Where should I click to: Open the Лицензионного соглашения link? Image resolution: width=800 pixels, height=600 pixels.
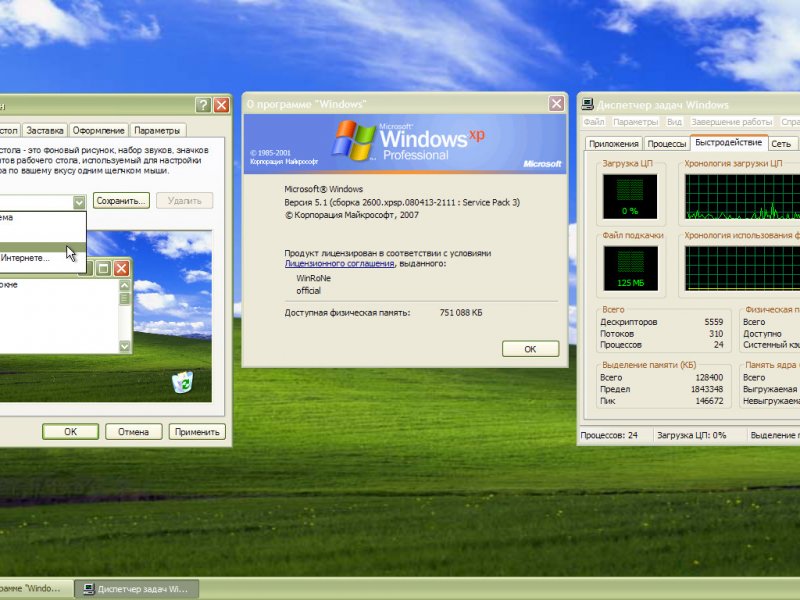tap(339, 264)
